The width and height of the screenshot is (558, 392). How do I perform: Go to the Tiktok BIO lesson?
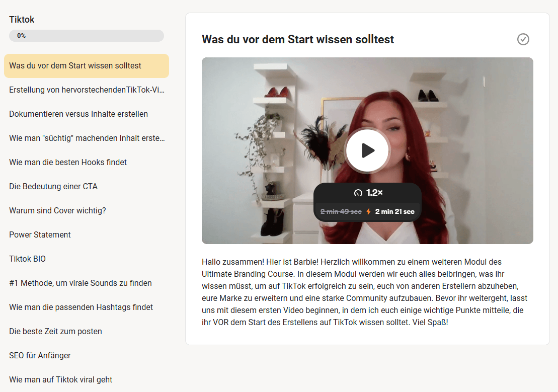click(x=87, y=259)
